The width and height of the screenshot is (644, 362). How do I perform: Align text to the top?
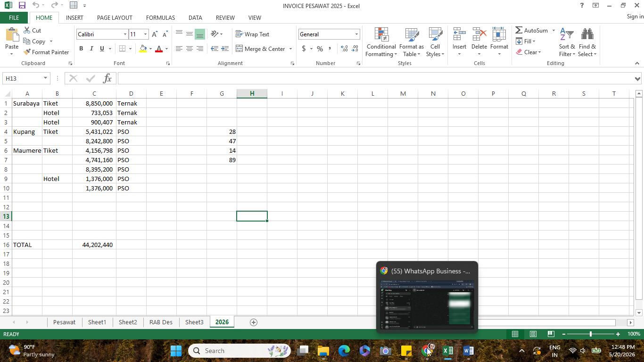[x=179, y=34]
